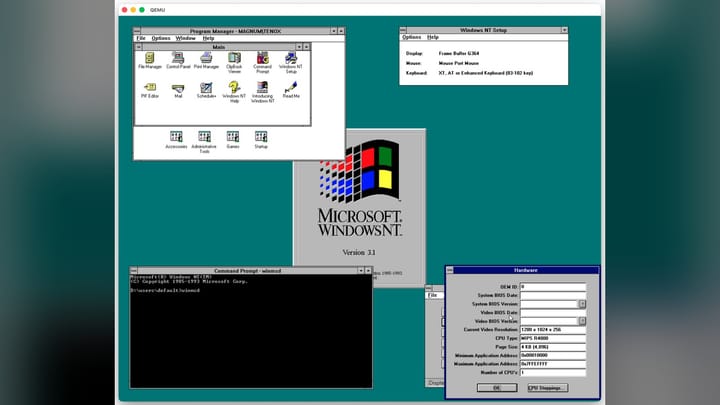Viewport: 720px width, 405px height.
Task: Open Program Manager Help menu
Action: [x=208, y=38]
